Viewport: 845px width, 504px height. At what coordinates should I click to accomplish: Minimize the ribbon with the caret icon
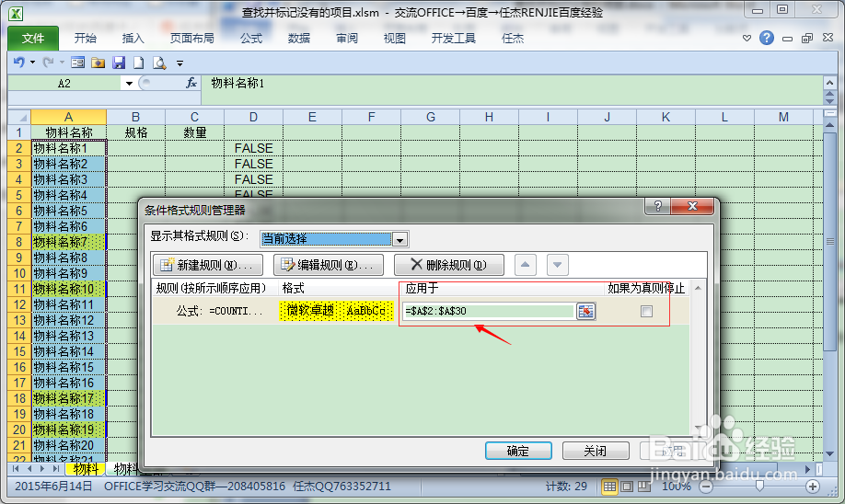[x=747, y=39]
